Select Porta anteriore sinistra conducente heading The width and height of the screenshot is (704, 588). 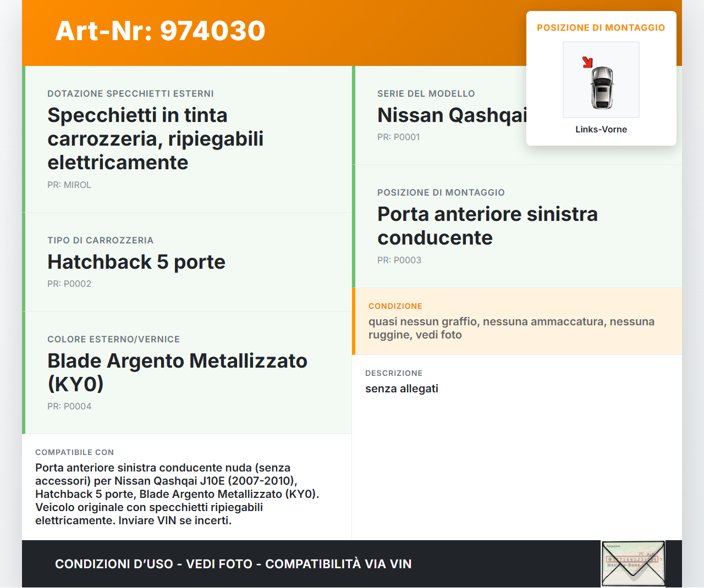(x=487, y=226)
